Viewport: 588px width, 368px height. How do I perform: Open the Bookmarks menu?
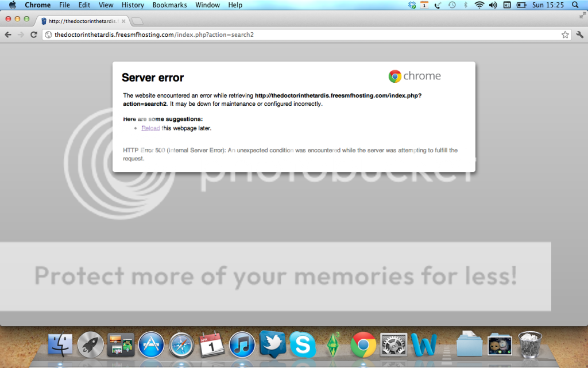pos(169,5)
